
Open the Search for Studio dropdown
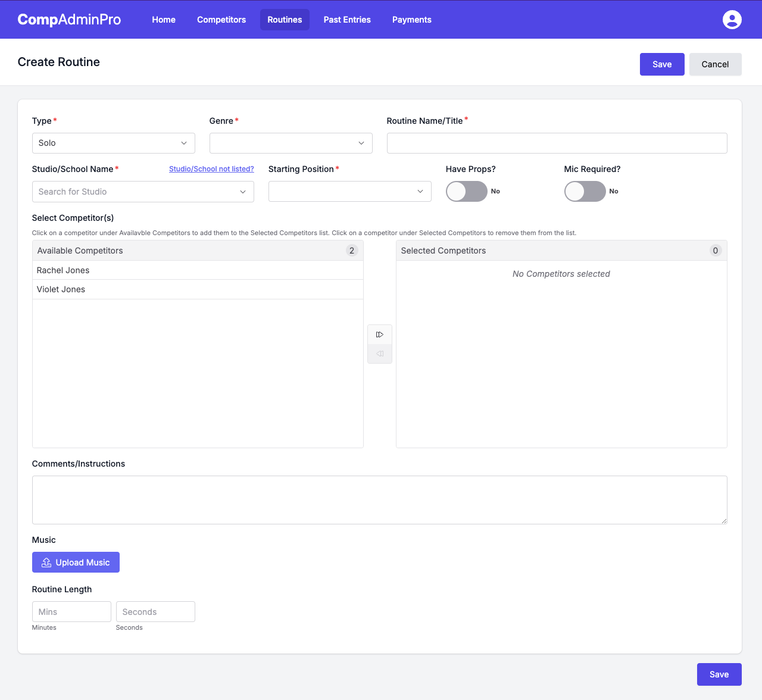tap(143, 192)
